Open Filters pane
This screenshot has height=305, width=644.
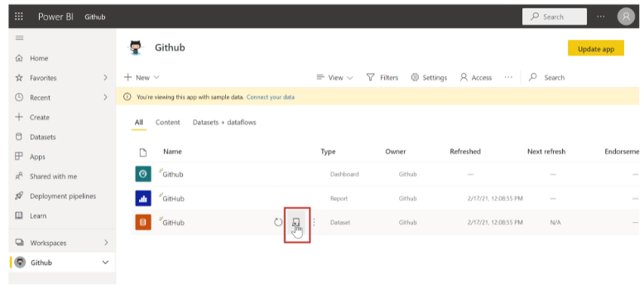(382, 77)
